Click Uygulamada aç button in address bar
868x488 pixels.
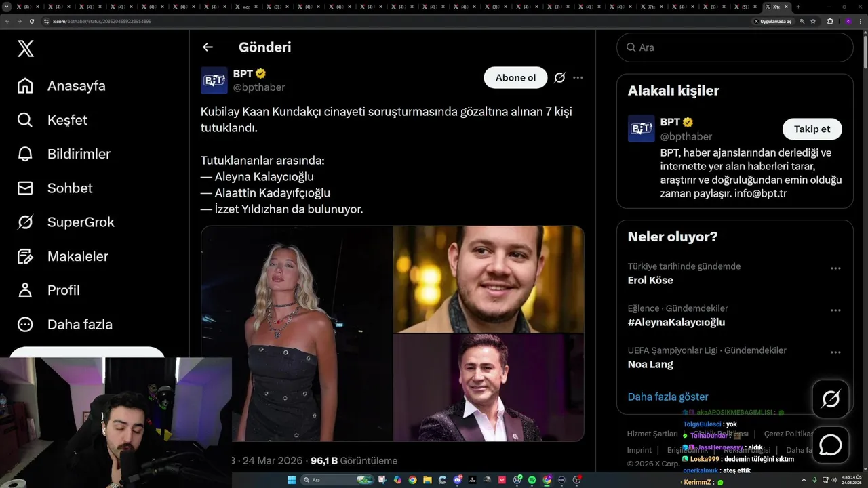(773, 21)
